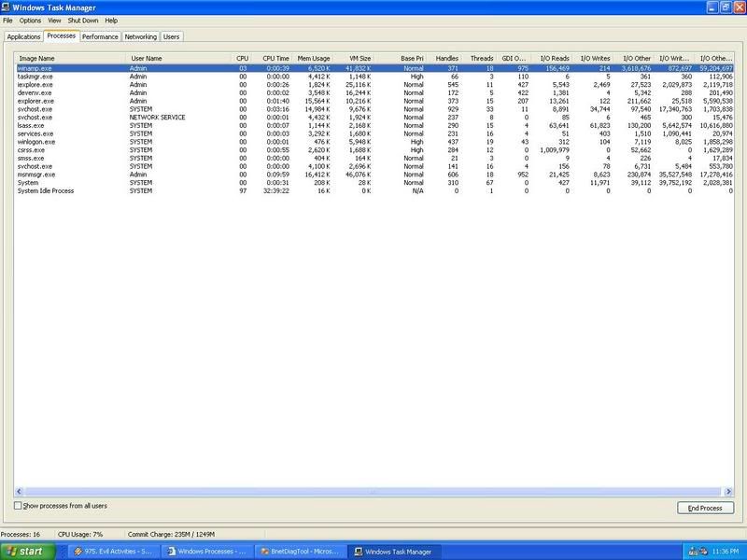Sort by CPU Time column header
The width and height of the screenshot is (747, 560).
(x=273, y=58)
